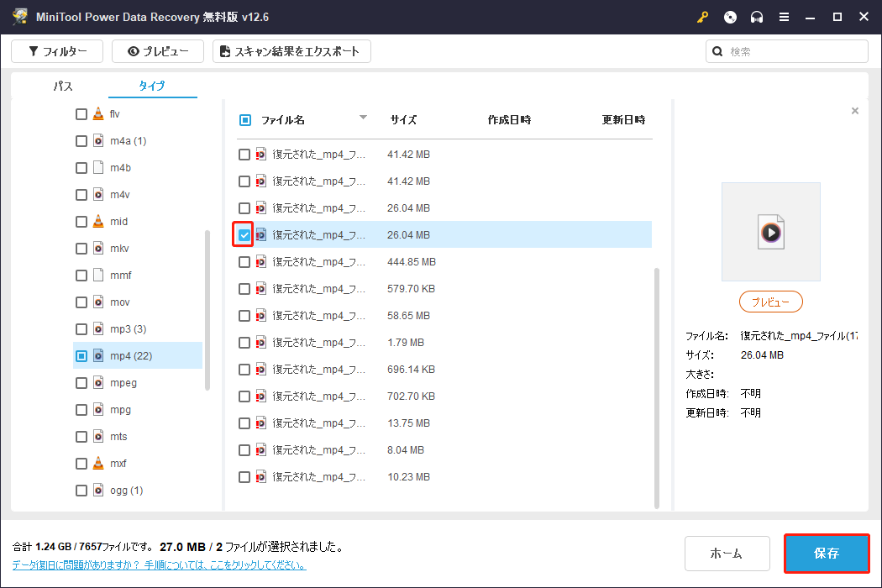Click the video file icon of 10.23 MB row
Screen dimensions: 882x588
tap(261, 476)
